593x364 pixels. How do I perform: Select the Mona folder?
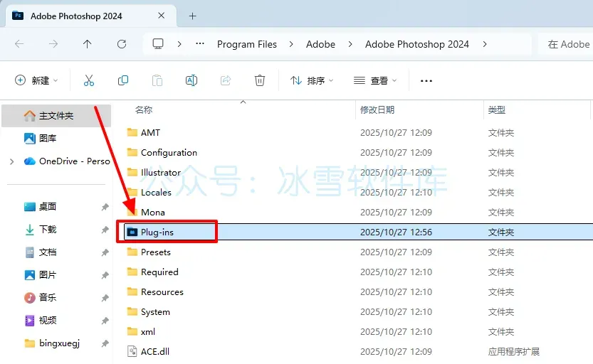(153, 212)
